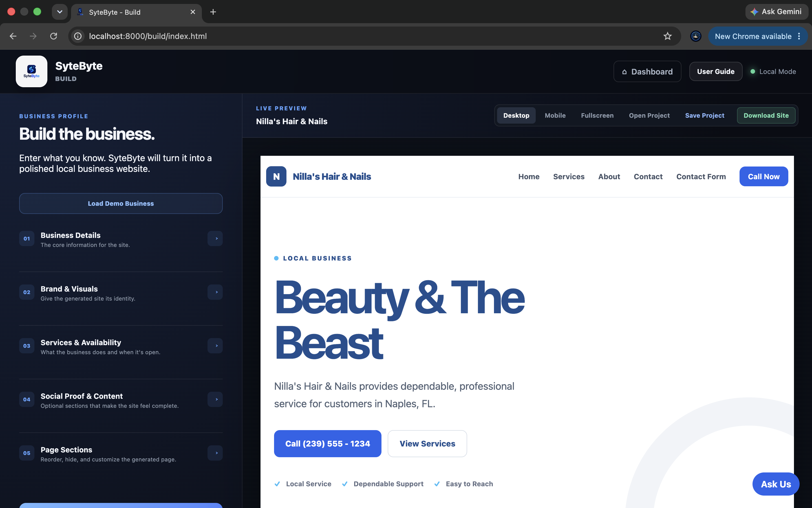
Task: Go back with the browser back arrow
Action: click(13, 36)
